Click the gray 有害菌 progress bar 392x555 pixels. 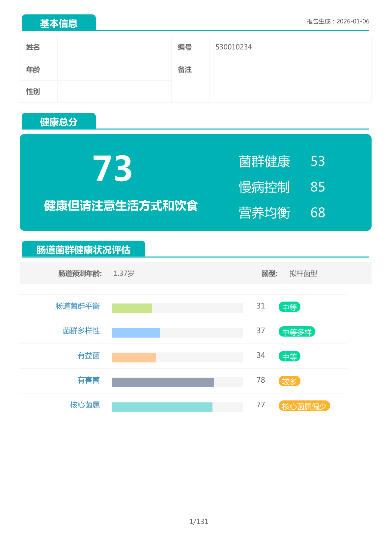point(163,382)
